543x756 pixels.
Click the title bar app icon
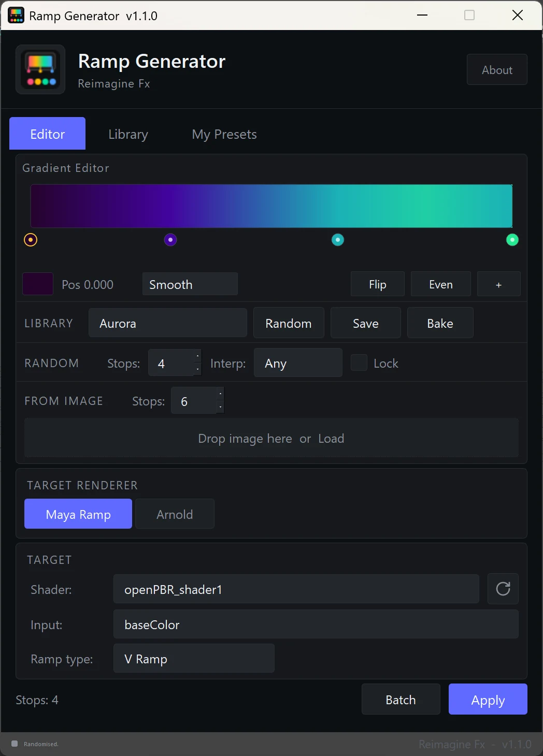click(16, 16)
